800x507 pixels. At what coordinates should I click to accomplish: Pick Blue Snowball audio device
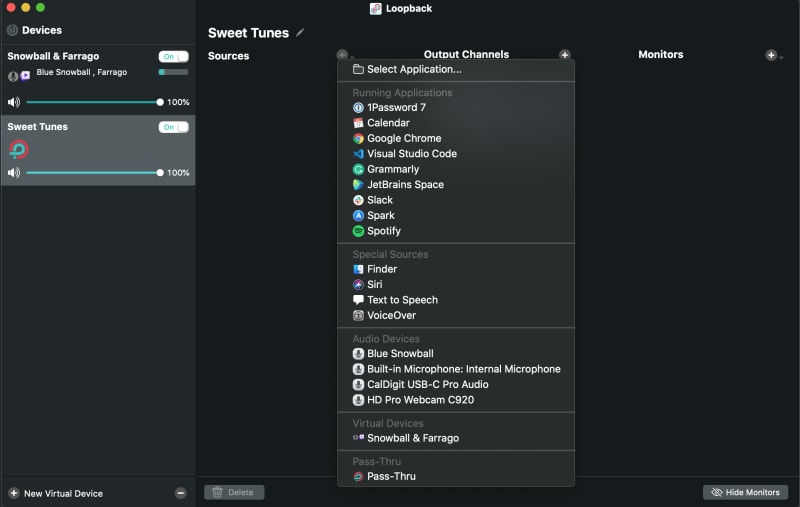[456, 353]
